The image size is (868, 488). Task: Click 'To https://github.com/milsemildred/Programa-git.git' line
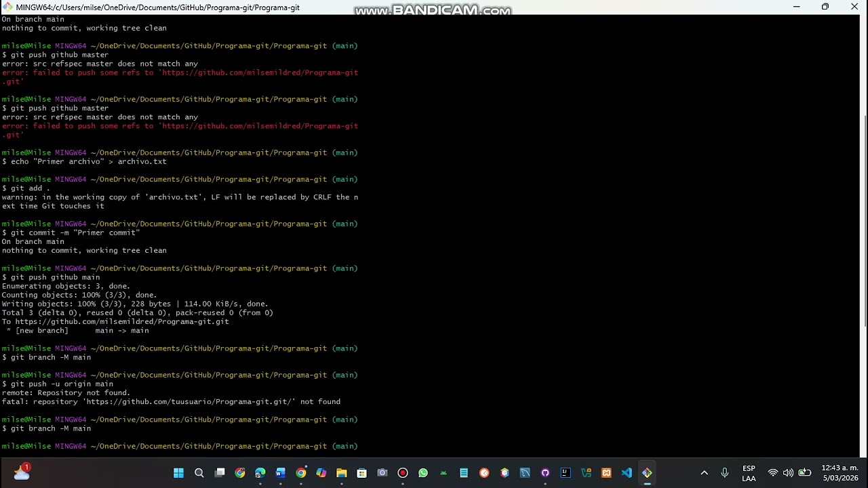pos(115,321)
